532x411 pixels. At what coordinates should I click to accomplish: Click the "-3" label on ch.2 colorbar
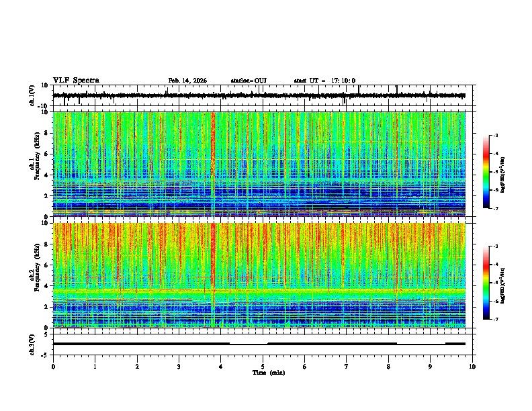pyautogui.click(x=495, y=246)
